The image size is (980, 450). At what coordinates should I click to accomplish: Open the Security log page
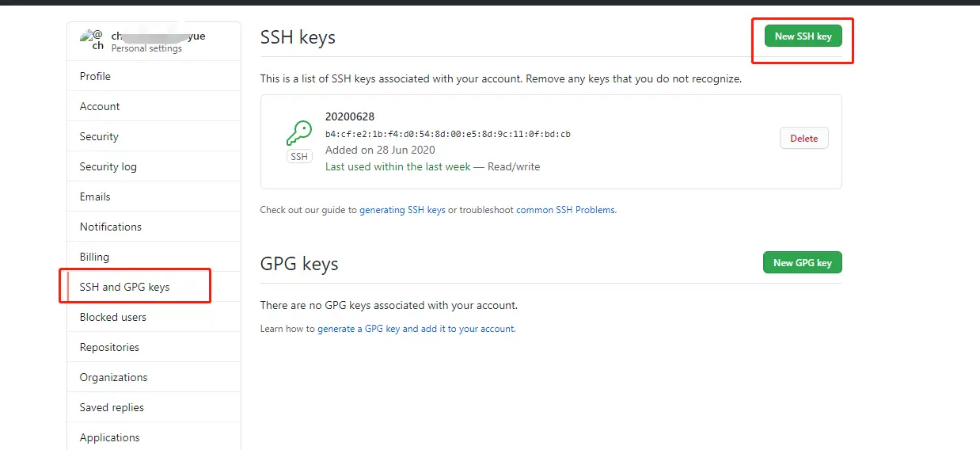pos(108,166)
